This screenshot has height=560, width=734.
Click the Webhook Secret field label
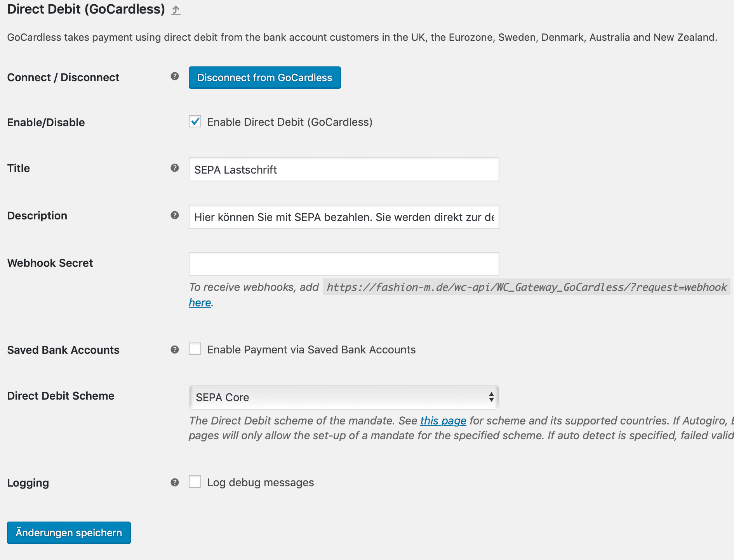[50, 263]
